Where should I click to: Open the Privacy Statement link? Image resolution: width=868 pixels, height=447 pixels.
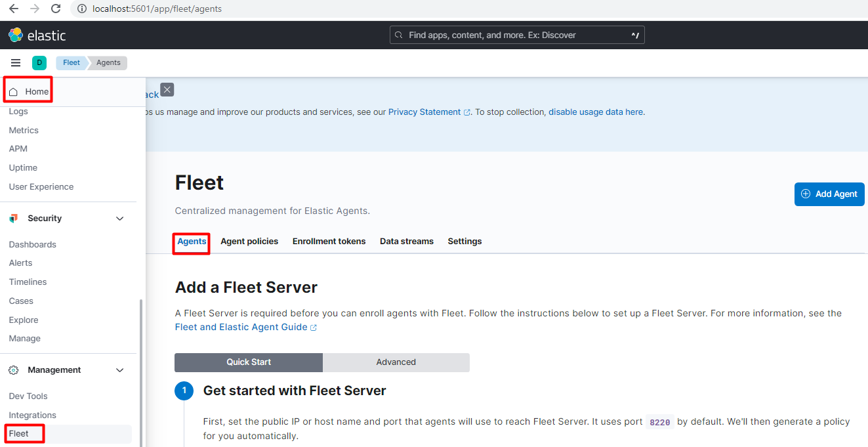tap(429, 112)
